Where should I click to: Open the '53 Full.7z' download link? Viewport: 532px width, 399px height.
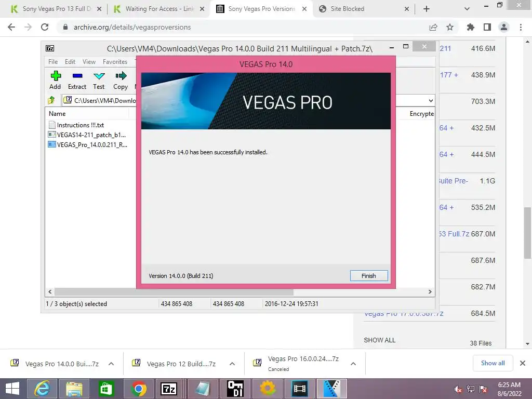tap(454, 234)
